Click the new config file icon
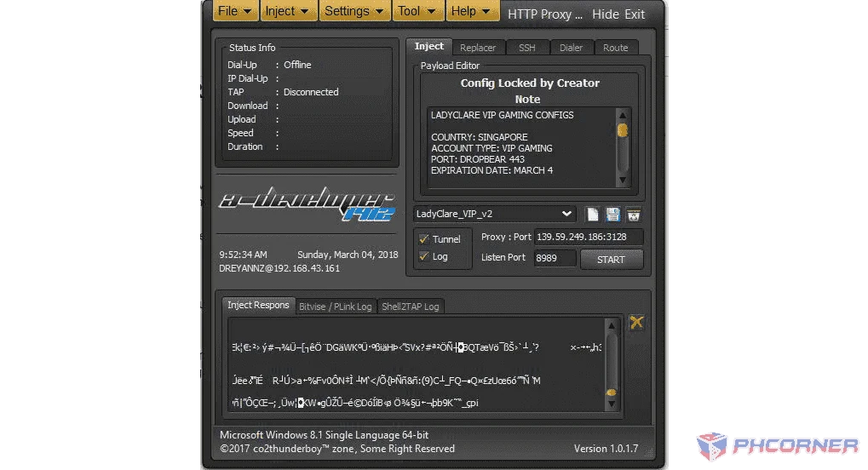The width and height of the screenshot is (868, 470). 592,215
